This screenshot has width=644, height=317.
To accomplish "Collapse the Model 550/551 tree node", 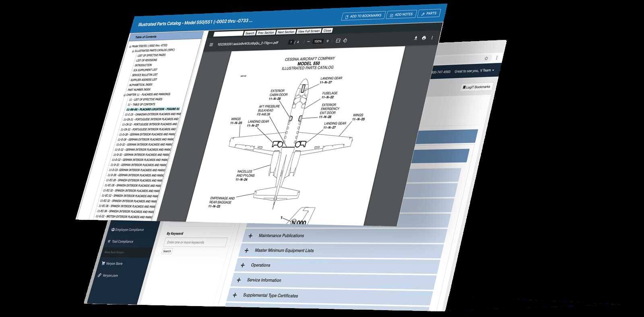I will click(130, 46).
